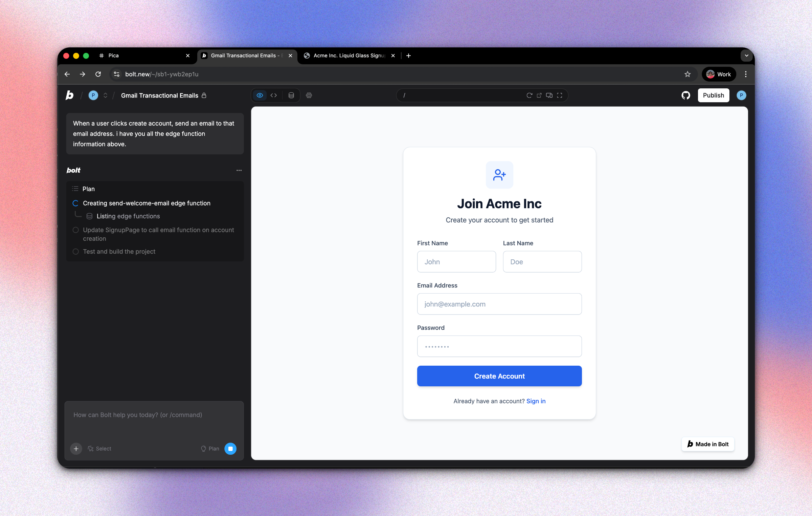
Task: Open the browser tab search chevron
Action: click(746, 56)
